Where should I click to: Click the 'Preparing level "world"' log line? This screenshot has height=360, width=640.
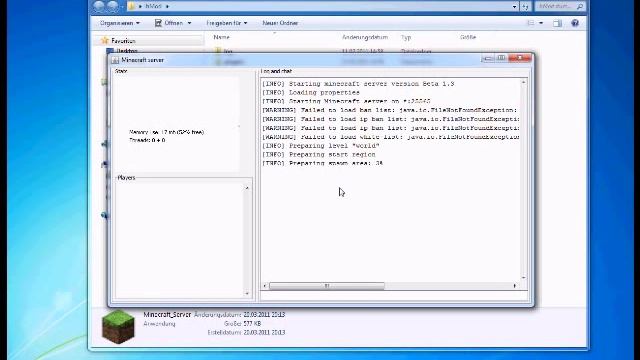coord(321,146)
